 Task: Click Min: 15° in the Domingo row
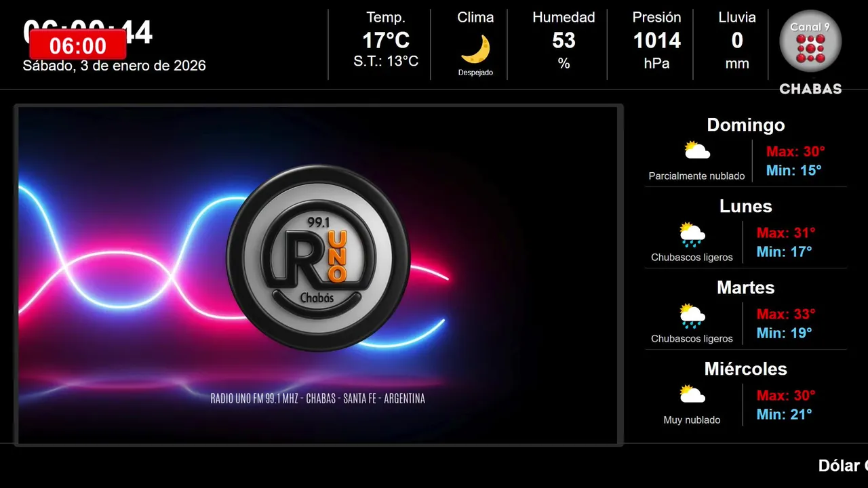[x=793, y=171]
